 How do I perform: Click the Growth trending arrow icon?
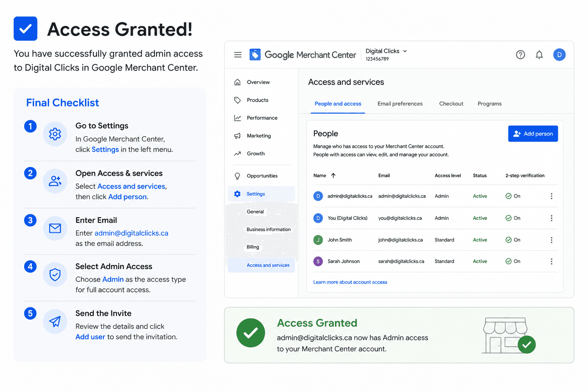pos(237,154)
